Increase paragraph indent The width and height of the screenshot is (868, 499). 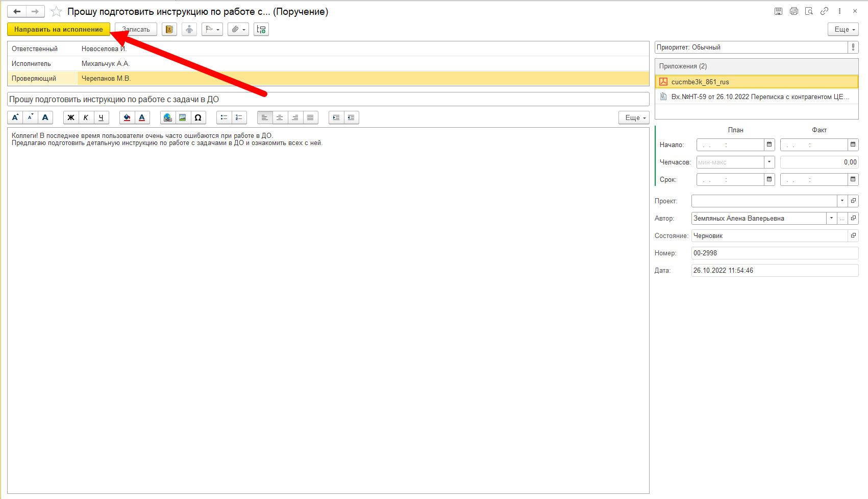(336, 117)
